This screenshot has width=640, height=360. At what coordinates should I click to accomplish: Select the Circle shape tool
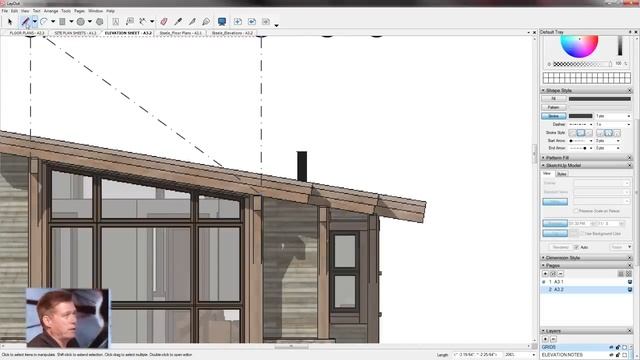(x=81, y=22)
